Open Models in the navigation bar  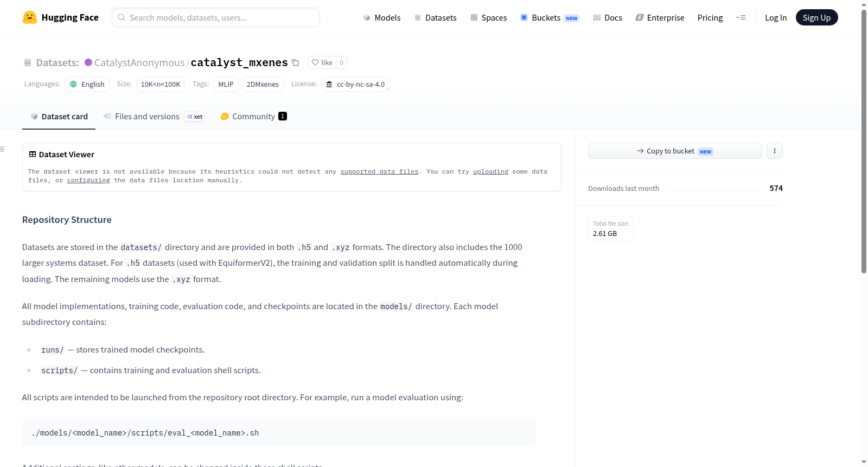(x=382, y=18)
